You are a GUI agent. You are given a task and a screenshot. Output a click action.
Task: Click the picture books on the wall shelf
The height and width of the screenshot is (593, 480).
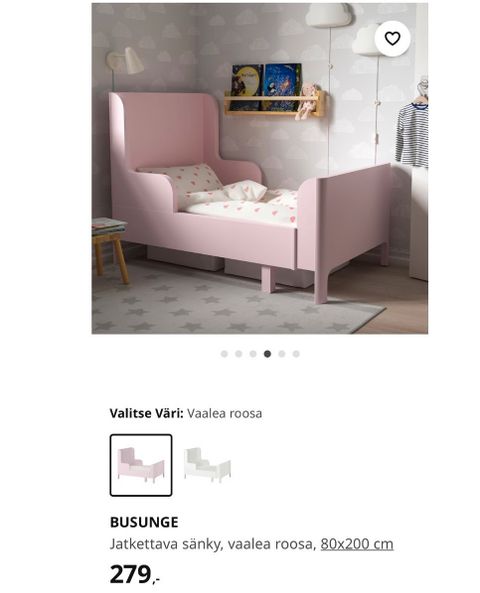tap(267, 87)
